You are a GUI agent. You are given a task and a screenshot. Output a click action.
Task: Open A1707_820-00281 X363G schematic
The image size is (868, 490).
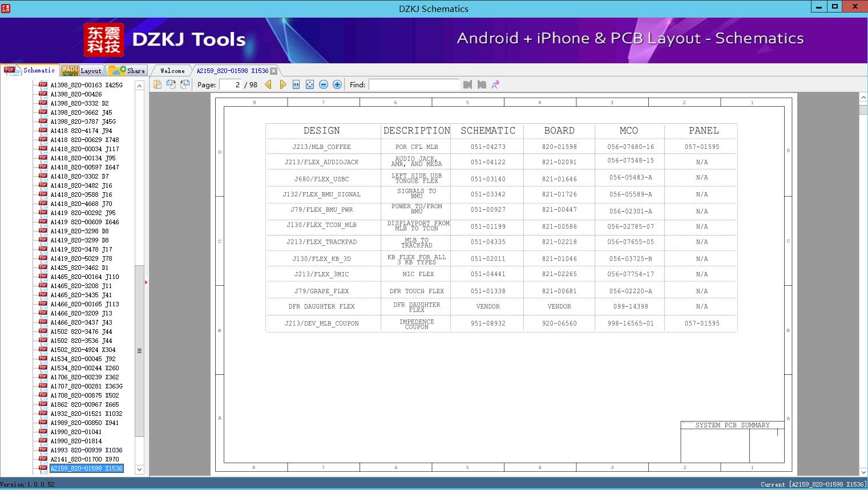tap(86, 386)
